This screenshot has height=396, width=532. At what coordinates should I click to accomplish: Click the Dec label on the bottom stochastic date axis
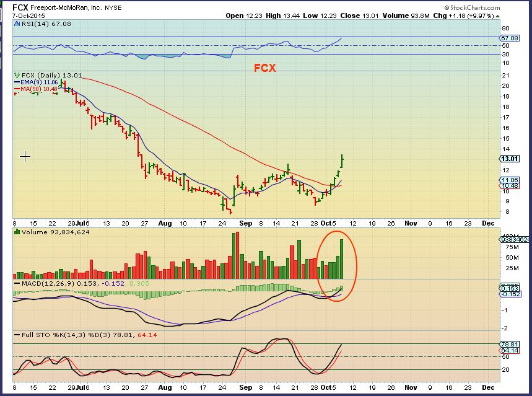point(488,387)
